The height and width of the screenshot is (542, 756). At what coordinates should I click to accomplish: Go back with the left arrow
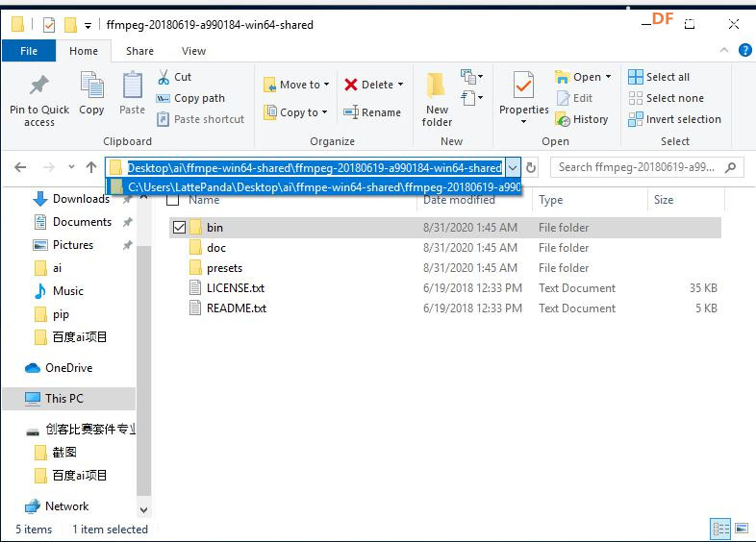(x=20, y=167)
